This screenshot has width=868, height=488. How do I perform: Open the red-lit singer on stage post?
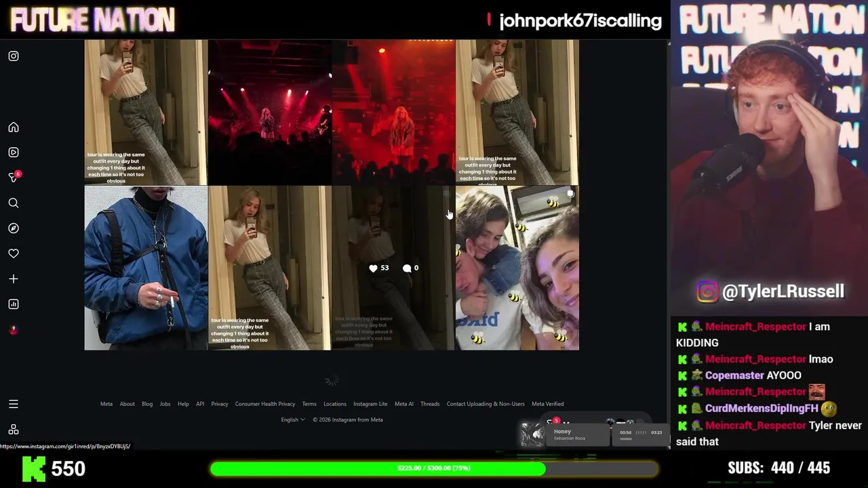pos(393,112)
